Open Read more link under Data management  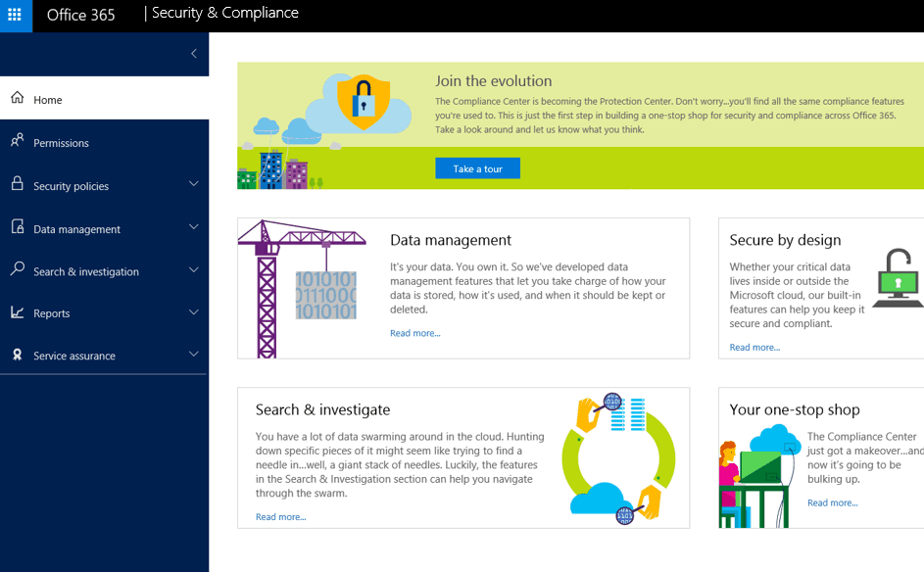(414, 333)
